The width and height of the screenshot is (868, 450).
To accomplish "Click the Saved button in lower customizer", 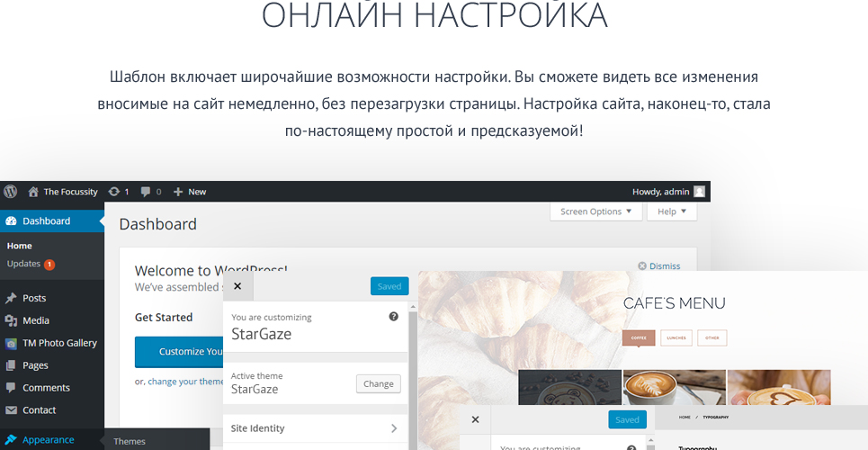I will tap(627, 420).
